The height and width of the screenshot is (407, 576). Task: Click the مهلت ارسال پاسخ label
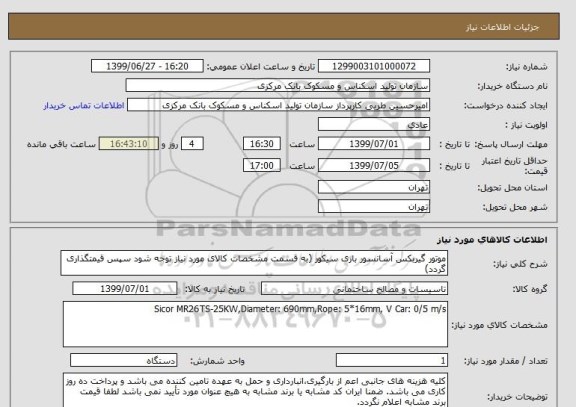pyautogui.click(x=511, y=144)
